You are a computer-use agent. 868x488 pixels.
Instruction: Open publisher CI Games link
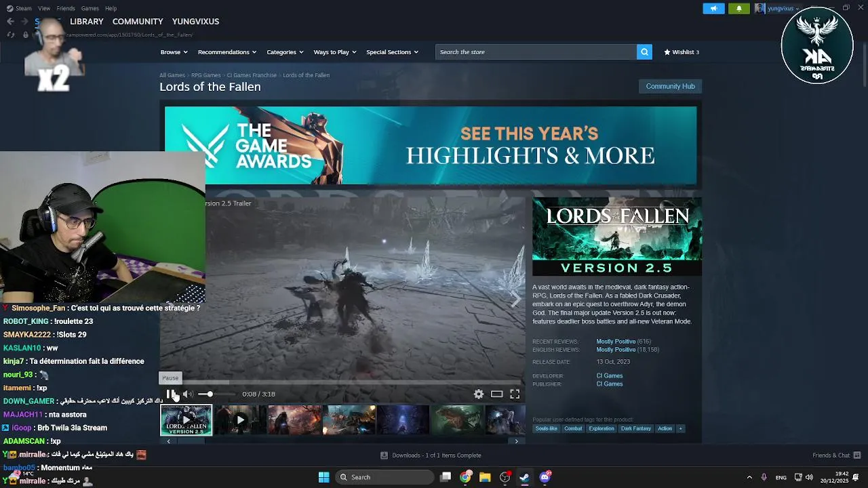click(x=610, y=384)
